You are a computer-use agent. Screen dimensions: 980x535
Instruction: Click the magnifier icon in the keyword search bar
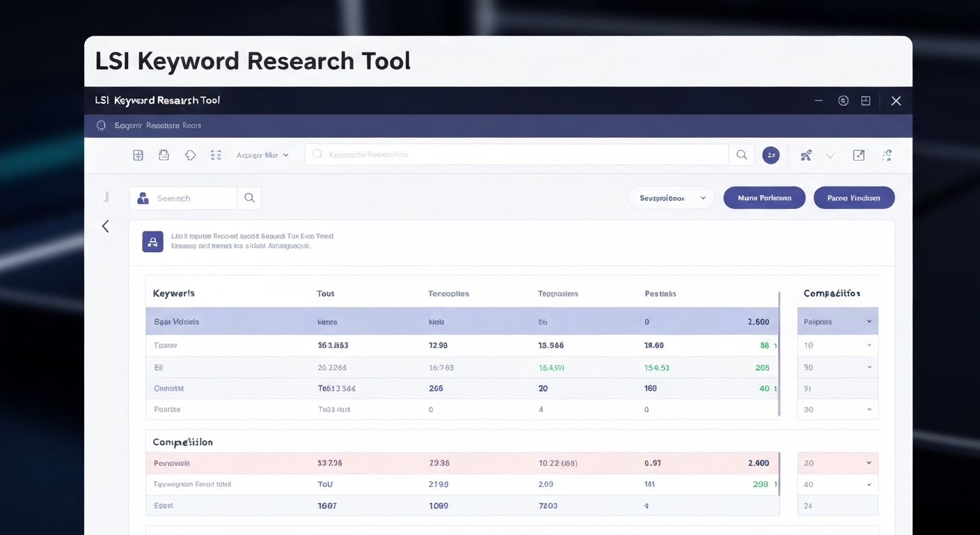(x=741, y=155)
